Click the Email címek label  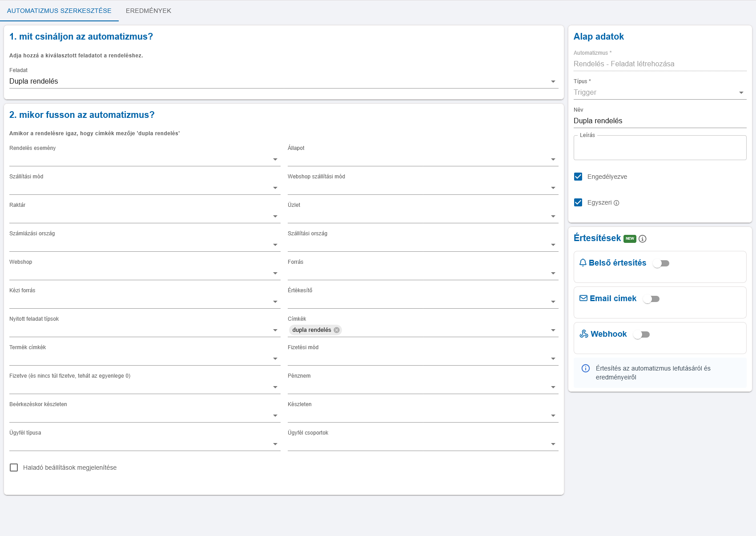(613, 298)
